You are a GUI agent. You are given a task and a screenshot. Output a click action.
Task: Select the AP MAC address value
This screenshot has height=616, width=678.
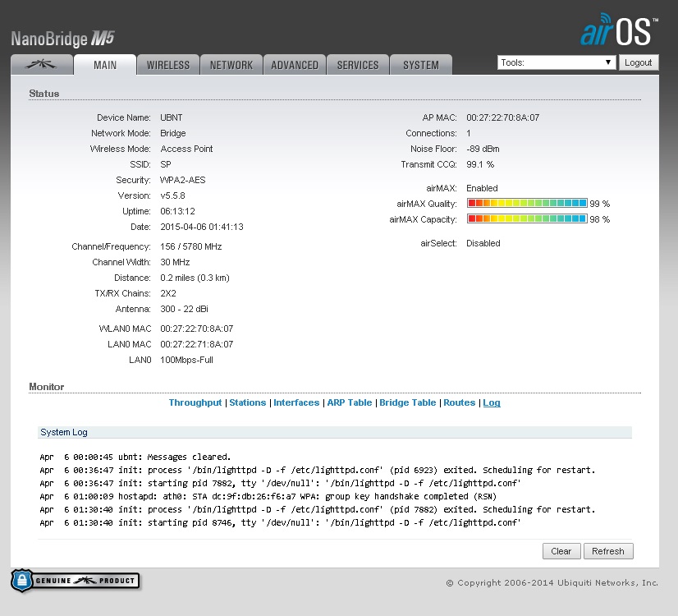point(503,117)
